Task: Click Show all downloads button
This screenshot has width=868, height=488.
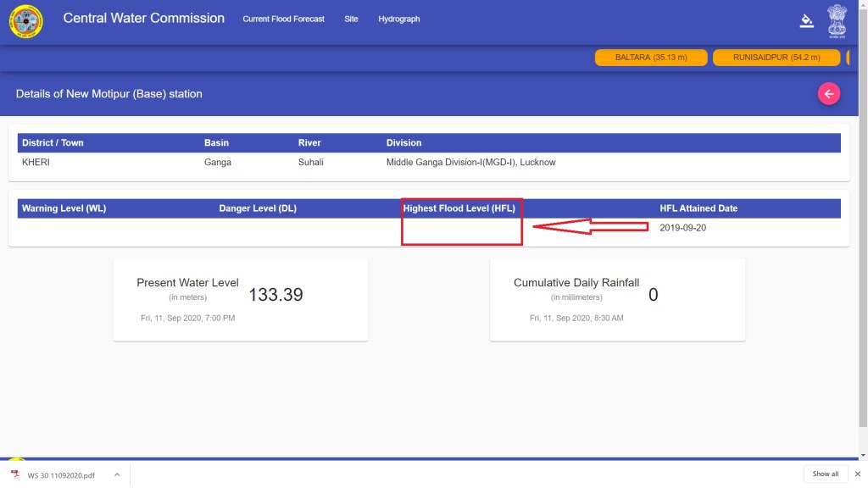Action: point(825,474)
